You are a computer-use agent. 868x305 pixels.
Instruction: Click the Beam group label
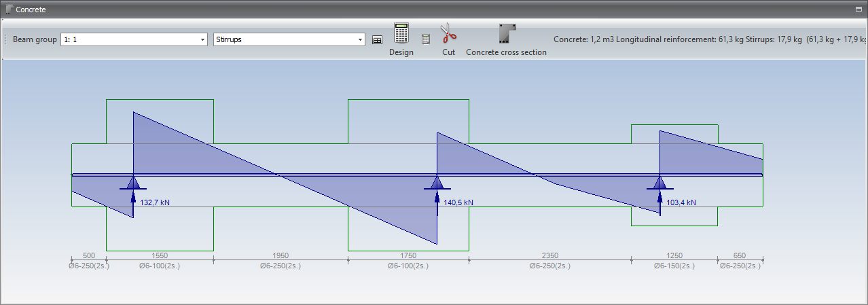(35, 39)
